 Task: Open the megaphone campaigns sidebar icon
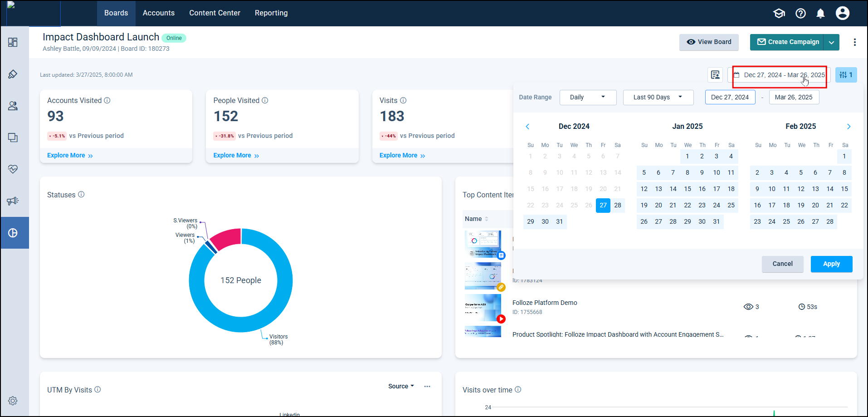[13, 201]
